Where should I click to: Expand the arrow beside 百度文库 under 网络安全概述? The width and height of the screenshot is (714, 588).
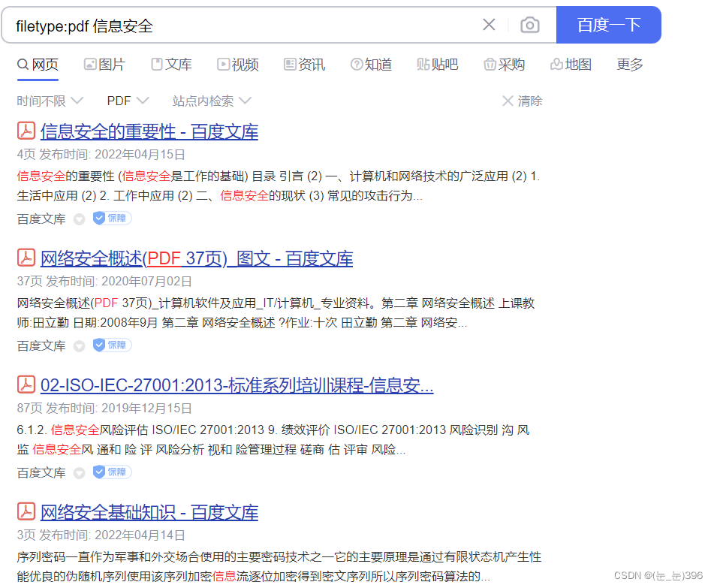pyautogui.click(x=80, y=347)
